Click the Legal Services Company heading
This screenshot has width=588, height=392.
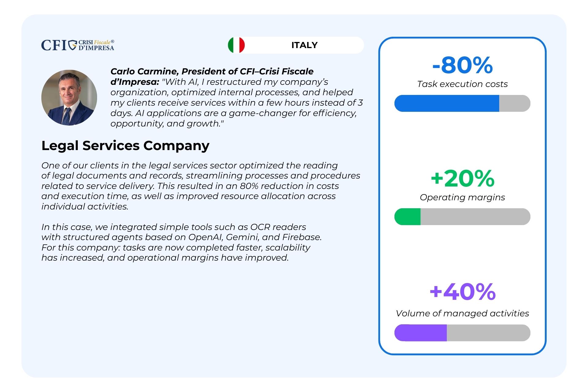(x=125, y=145)
